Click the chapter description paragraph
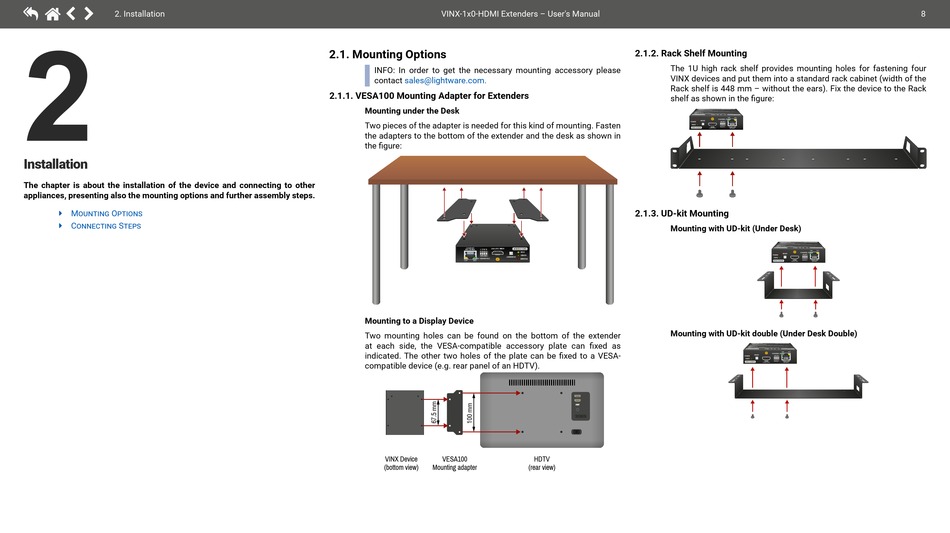The image size is (950, 533). tap(169, 190)
